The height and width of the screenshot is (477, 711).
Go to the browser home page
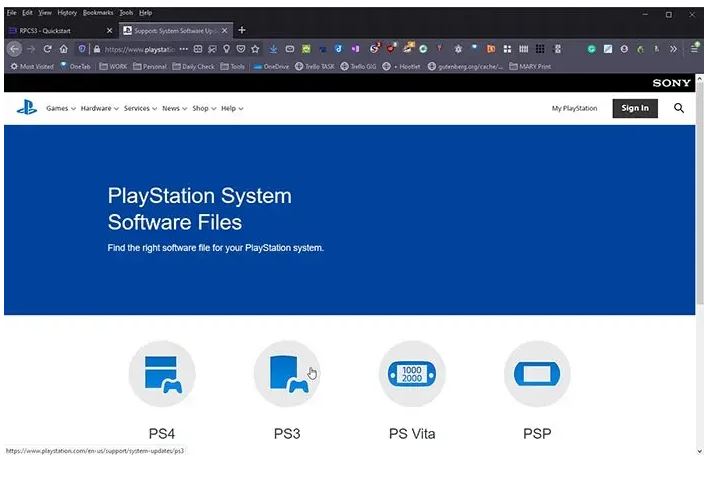(x=63, y=49)
